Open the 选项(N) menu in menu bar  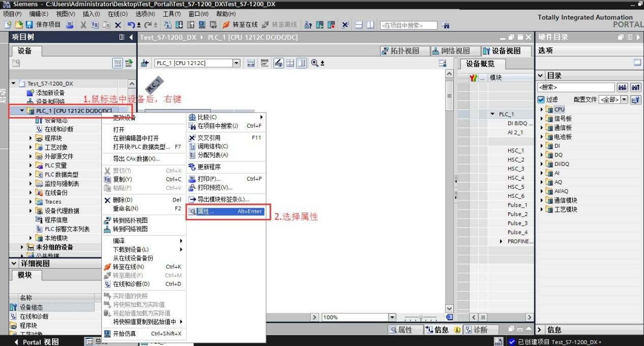point(145,14)
